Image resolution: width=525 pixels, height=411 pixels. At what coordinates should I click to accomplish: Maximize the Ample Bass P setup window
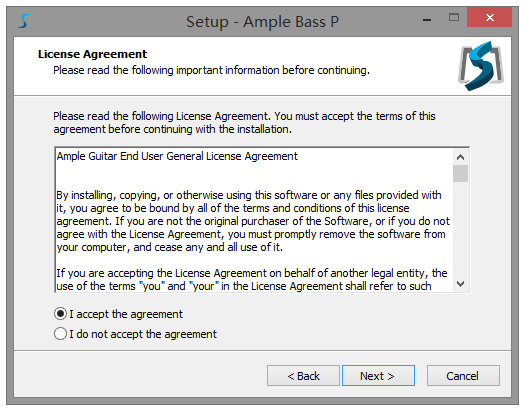coord(454,17)
